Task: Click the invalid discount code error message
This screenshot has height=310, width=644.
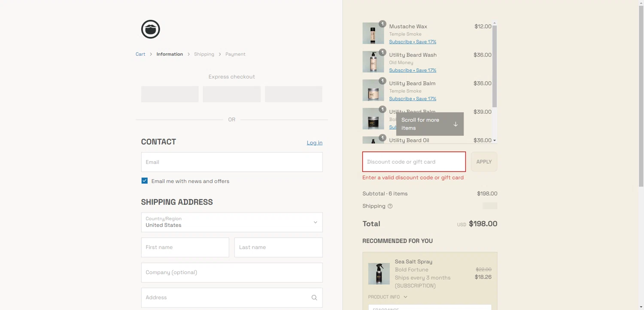Action: [x=413, y=178]
